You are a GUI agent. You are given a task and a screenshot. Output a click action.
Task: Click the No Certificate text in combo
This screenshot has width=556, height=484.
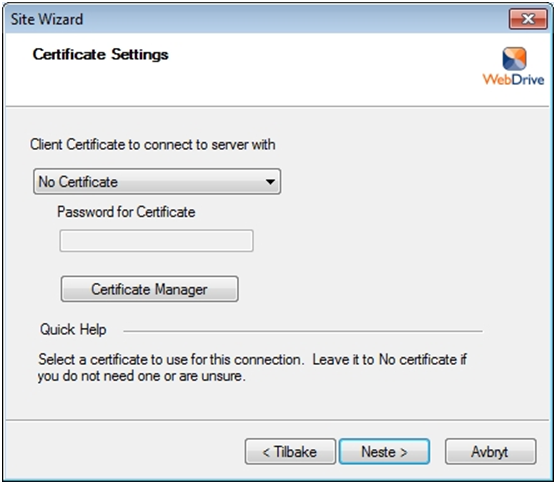(78, 182)
